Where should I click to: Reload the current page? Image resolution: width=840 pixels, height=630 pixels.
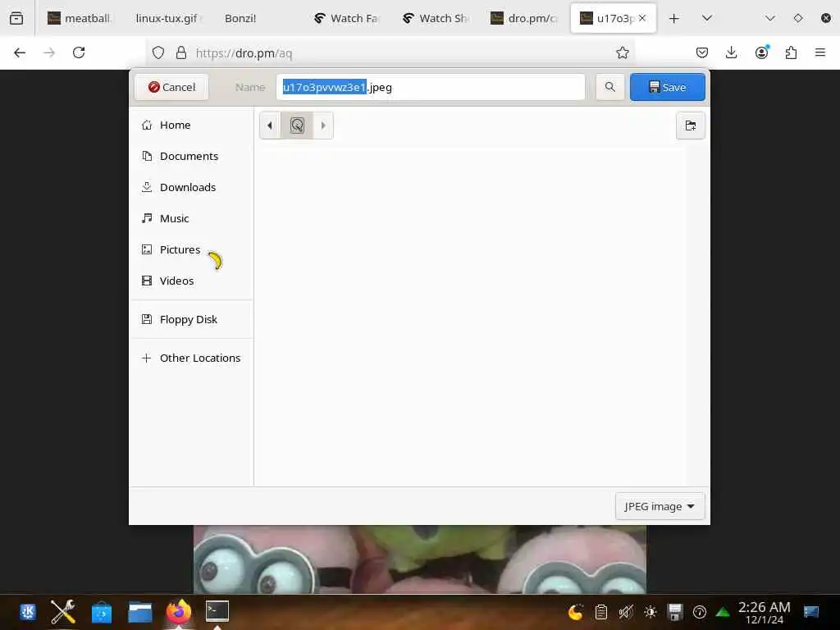[79, 52]
